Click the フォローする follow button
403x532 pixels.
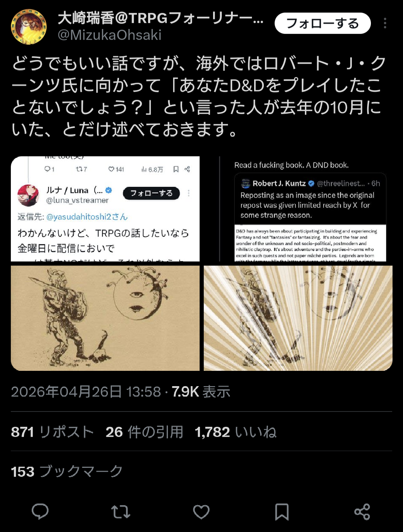323,23
